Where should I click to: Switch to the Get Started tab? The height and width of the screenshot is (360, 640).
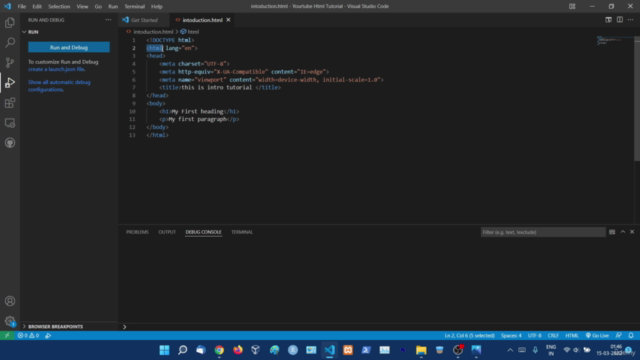144,20
